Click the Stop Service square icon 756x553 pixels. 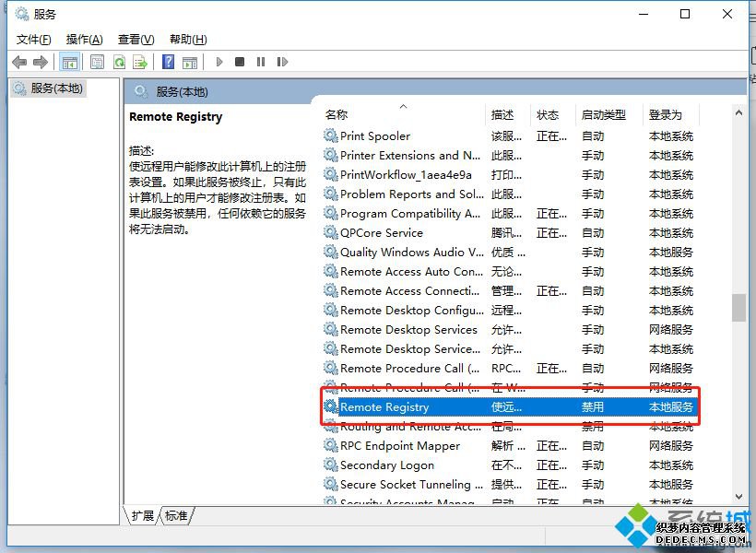pos(240,62)
